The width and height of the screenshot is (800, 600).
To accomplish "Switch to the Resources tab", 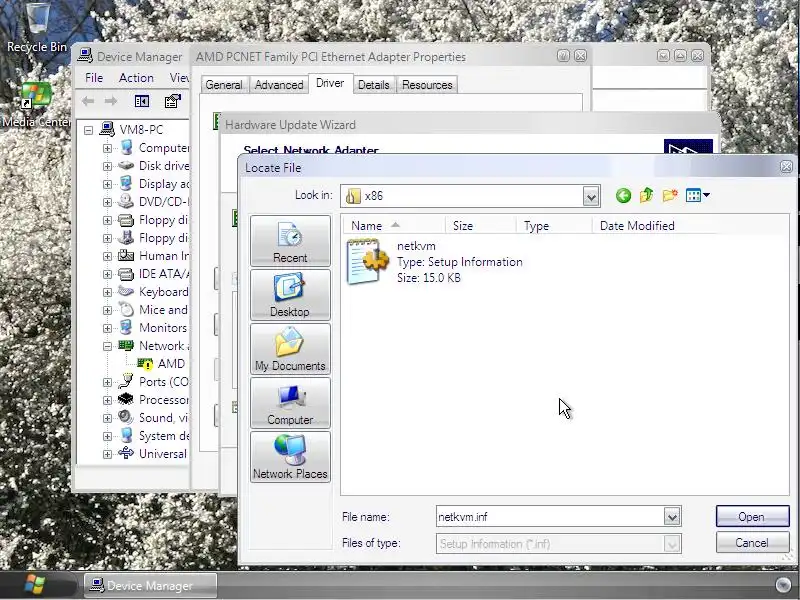I will pyautogui.click(x=427, y=85).
